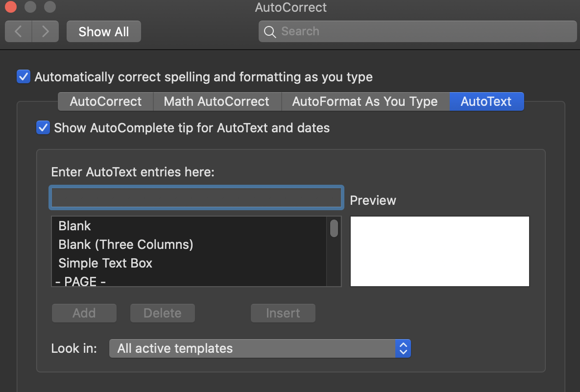Click the Show All button
Viewport: 580px width, 392px height.
[x=103, y=31]
